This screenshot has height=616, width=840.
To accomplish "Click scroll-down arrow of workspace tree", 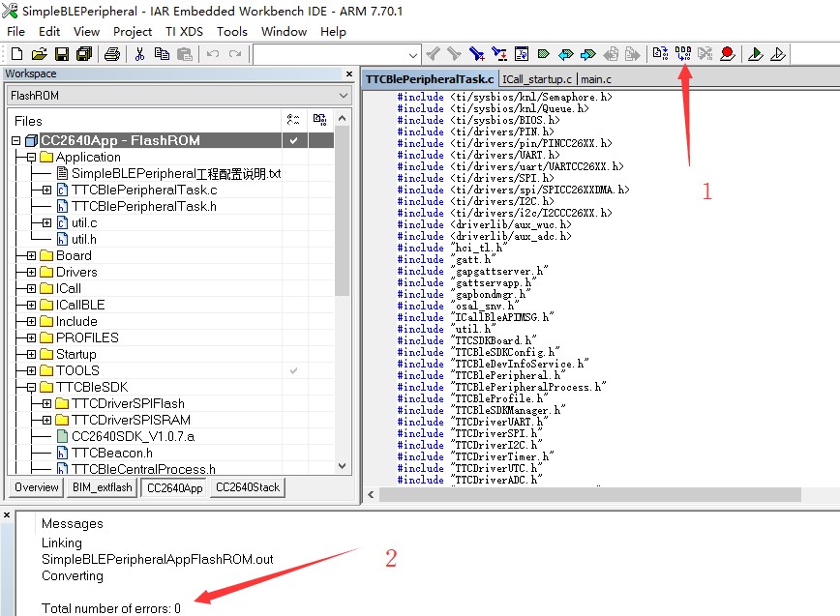I will [343, 466].
